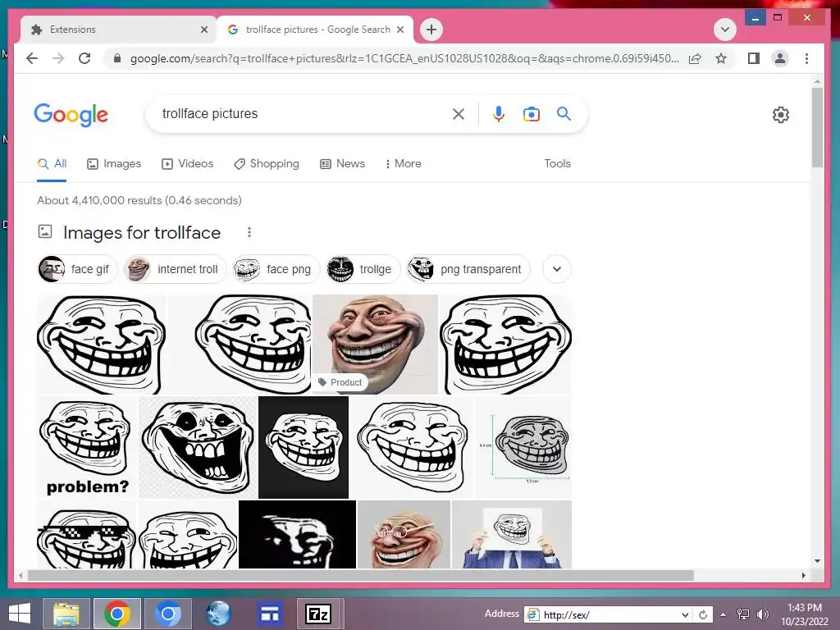Screen dimensions: 840x630
Task: Switch to News results tab
Action: click(342, 164)
